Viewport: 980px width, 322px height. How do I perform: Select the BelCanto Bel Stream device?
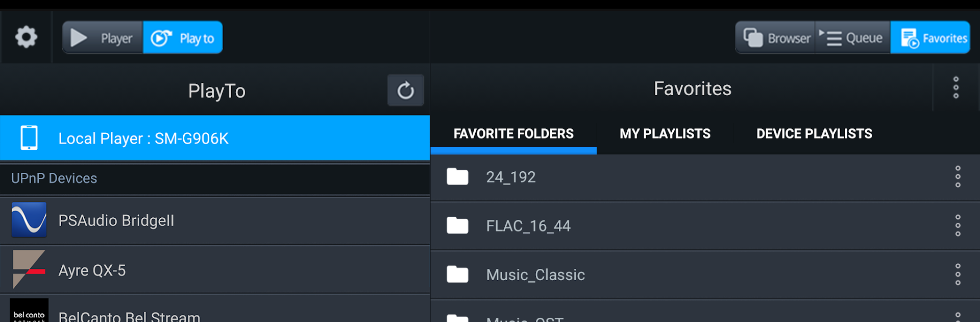(x=129, y=315)
